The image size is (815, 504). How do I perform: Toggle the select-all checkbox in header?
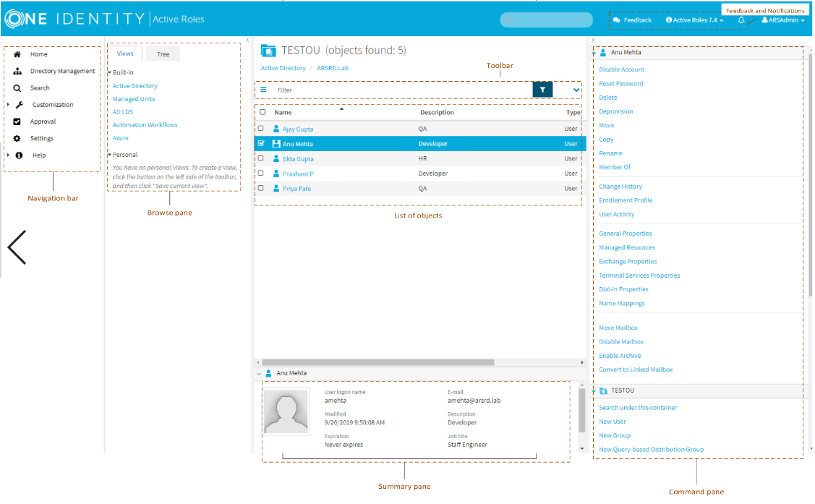[263, 112]
